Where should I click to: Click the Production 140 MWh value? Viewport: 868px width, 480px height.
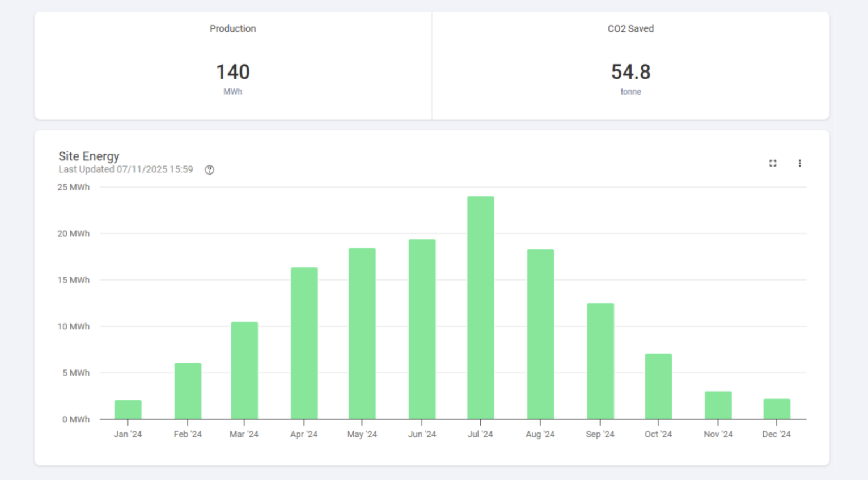point(232,73)
